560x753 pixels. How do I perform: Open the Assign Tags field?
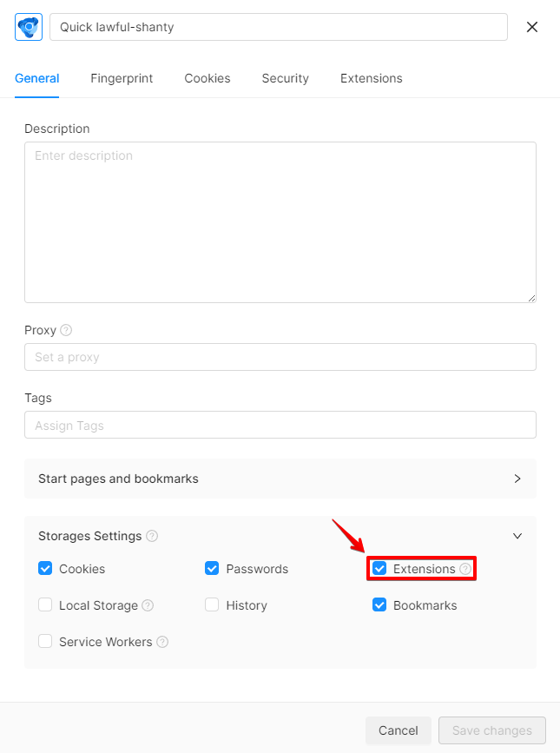coord(280,425)
